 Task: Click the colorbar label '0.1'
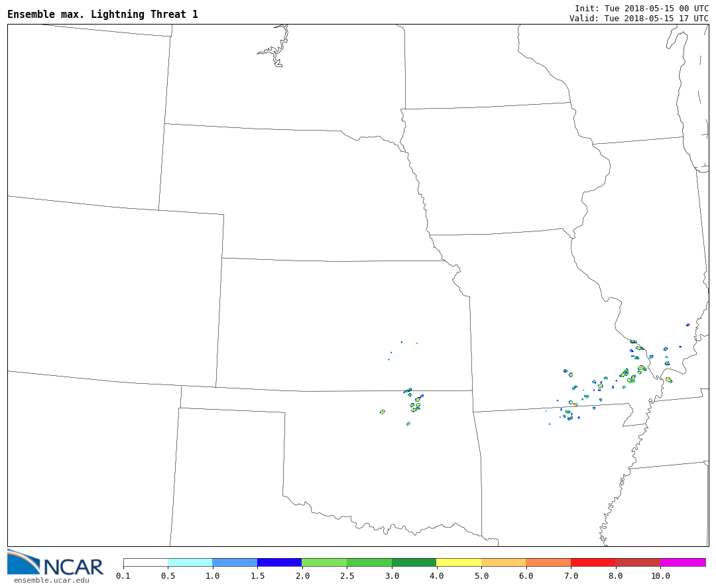coord(123,576)
